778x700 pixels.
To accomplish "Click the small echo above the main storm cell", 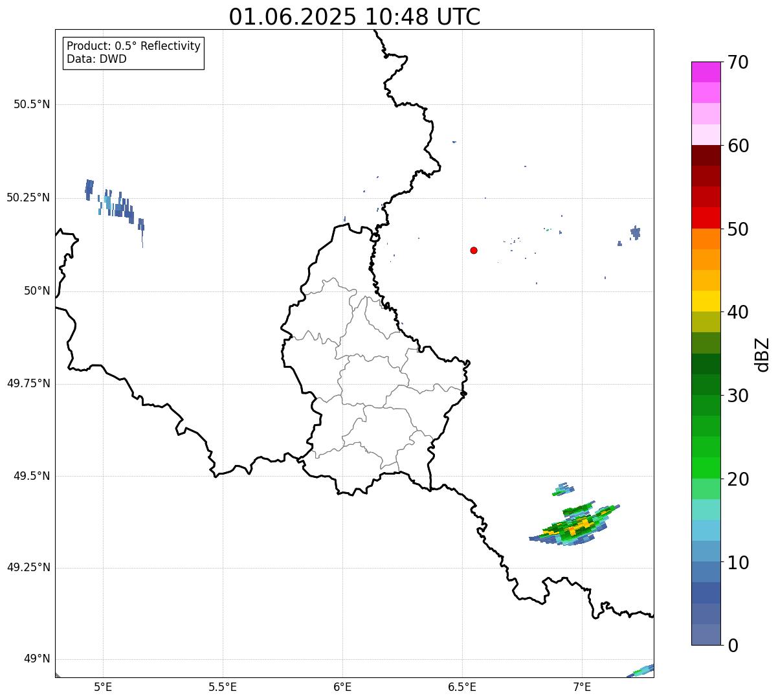I will coord(562,489).
